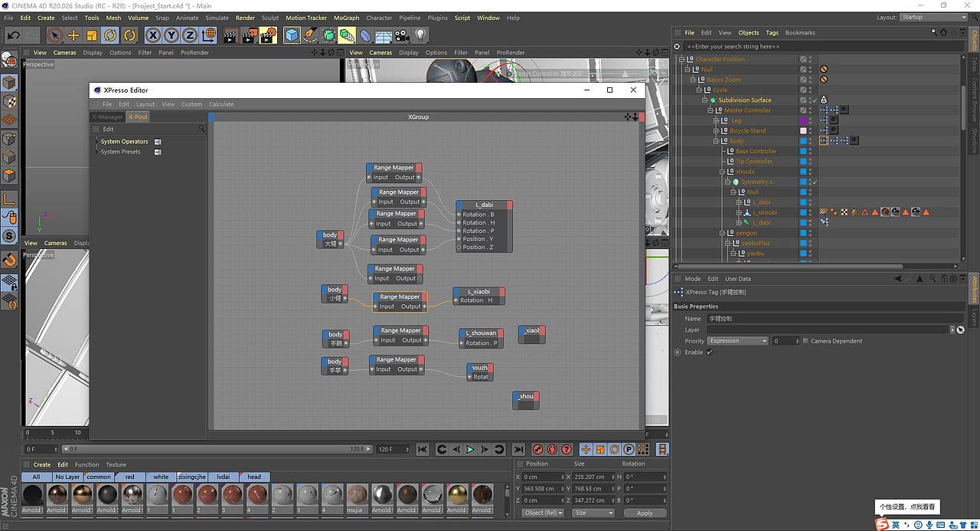Toggle the Subdivision Surface enable checkmark

[815, 100]
